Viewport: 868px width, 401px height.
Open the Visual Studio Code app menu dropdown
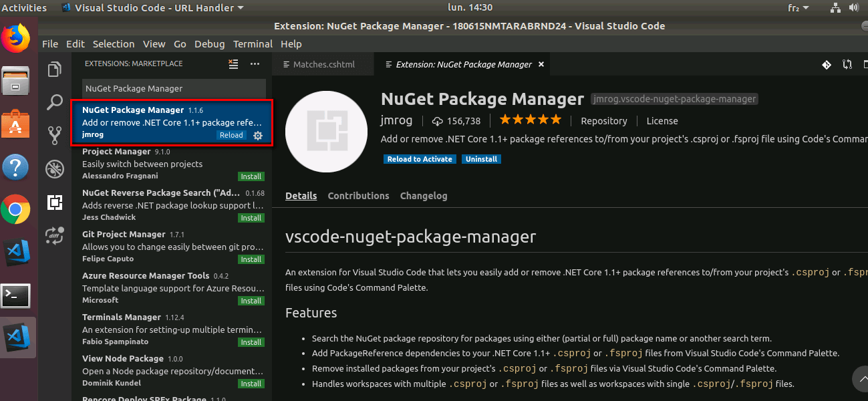tap(152, 8)
